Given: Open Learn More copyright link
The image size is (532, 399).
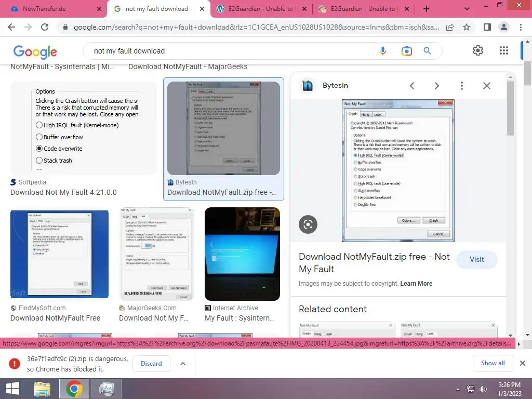Looking at the screenshot, I should 416,284.
